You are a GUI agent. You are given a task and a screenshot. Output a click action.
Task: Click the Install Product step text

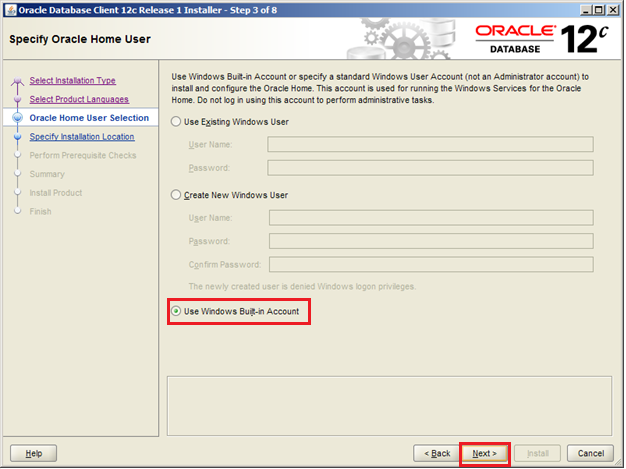55,193
